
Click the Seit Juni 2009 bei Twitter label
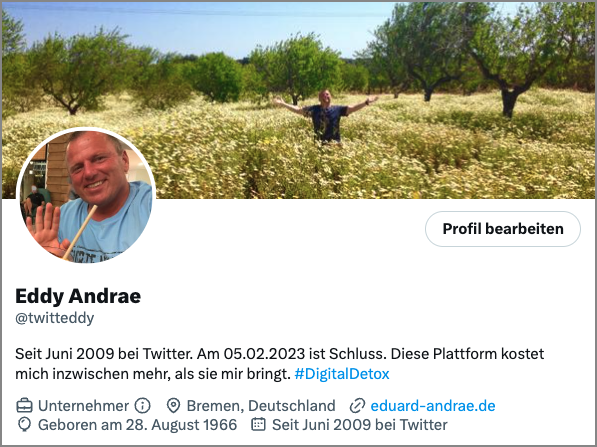click(x=360, y=425)
